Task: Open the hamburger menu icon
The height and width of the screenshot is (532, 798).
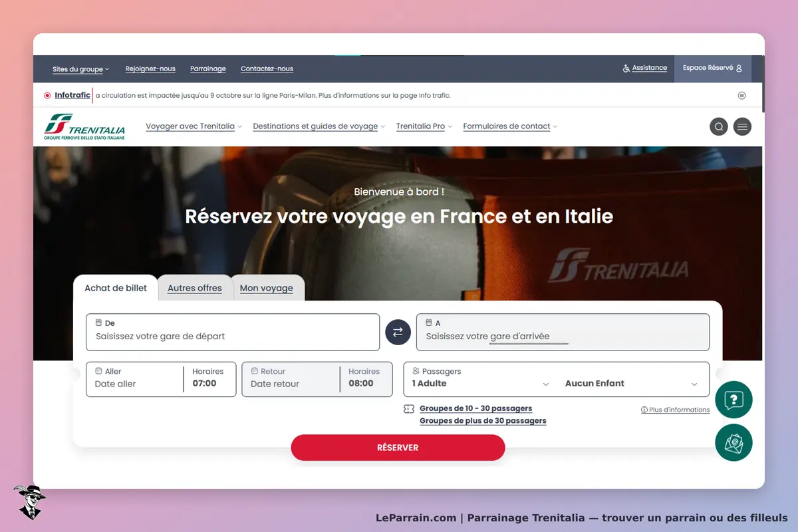Action: tap(742, 126)
